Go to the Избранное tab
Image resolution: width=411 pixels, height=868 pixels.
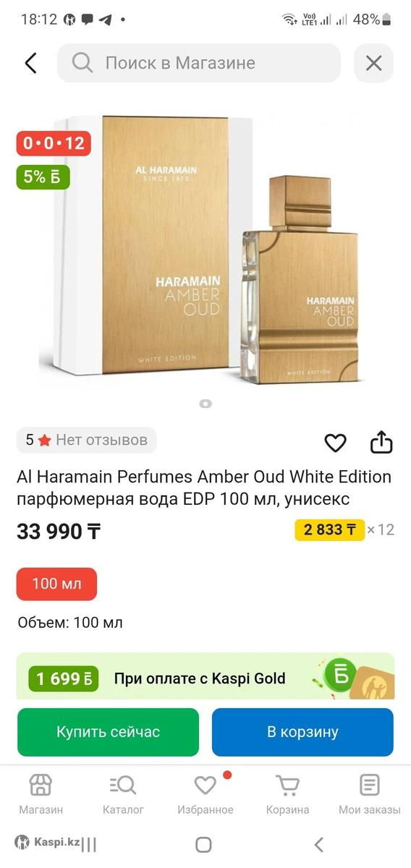tap(205, 793)
